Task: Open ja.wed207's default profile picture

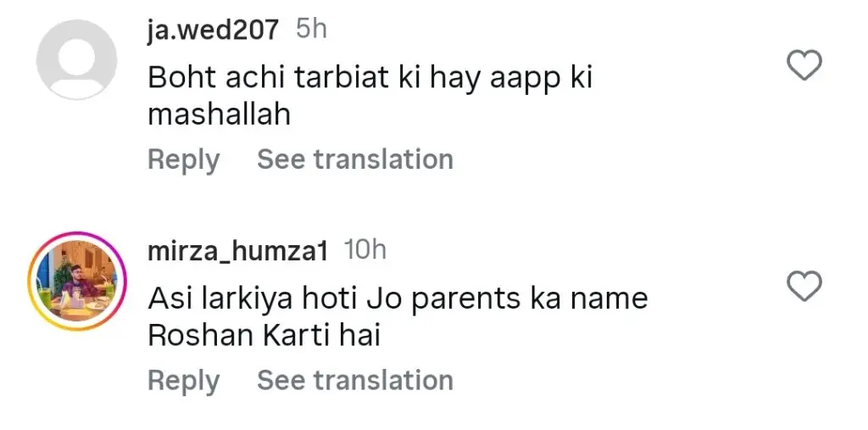Action: (x=76, y=59)
